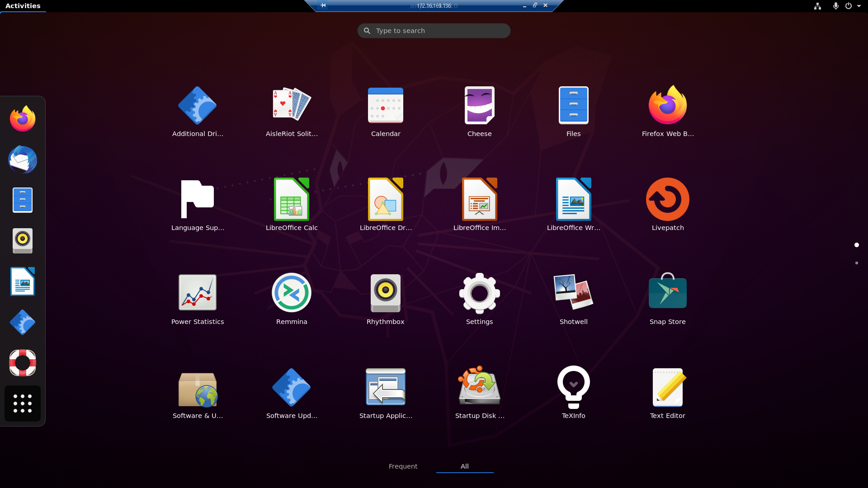Open Settings app
This screenshot has height=488, width=868.
(480, 300)
